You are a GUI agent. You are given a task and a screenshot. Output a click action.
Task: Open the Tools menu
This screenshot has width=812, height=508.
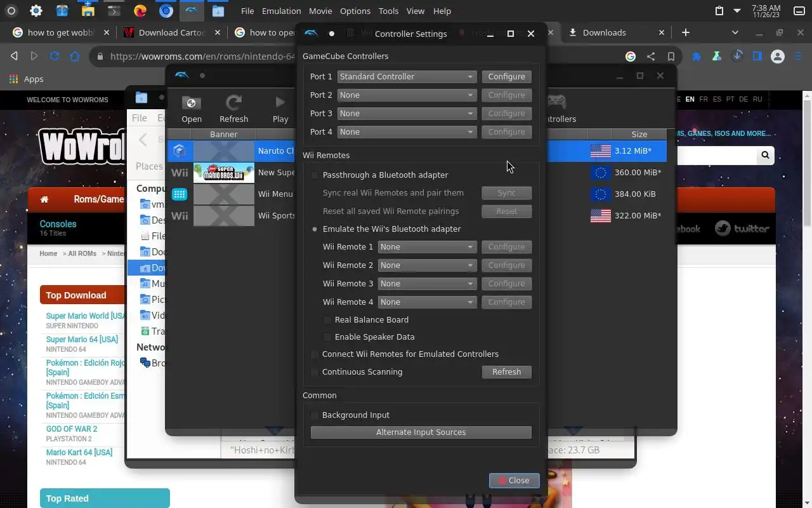388,11
